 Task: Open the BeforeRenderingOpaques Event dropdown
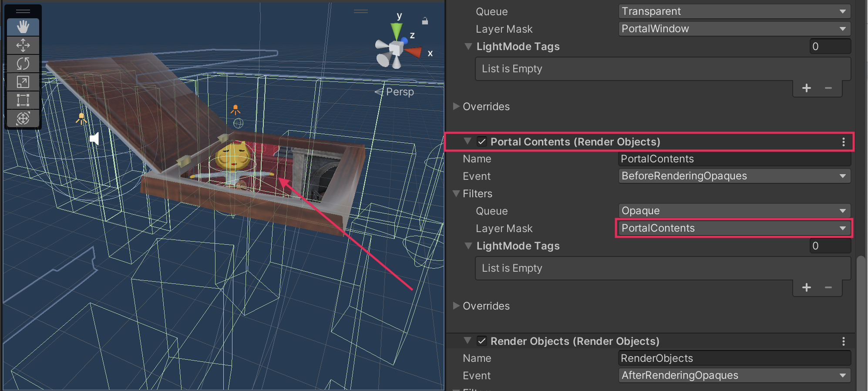(734, 176)
